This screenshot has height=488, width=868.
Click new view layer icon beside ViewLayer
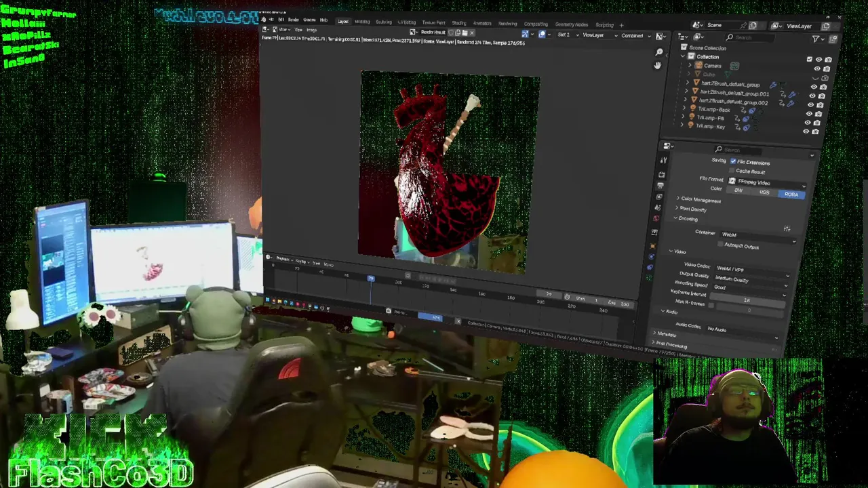[x=825, y=26]
